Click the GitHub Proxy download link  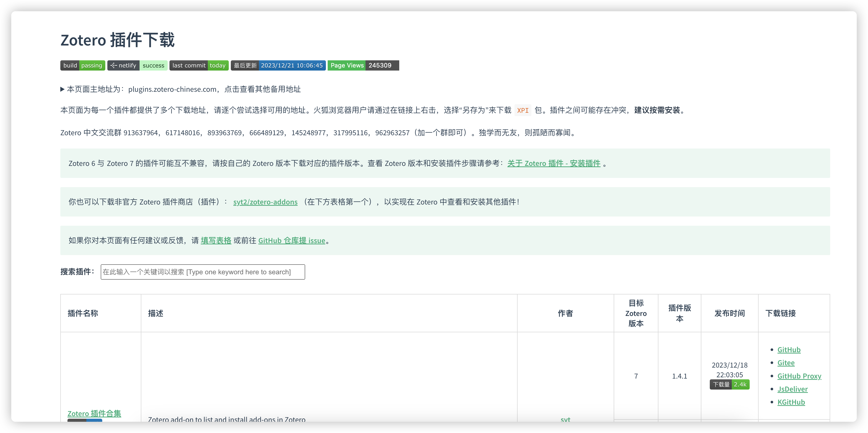point(799,376)
